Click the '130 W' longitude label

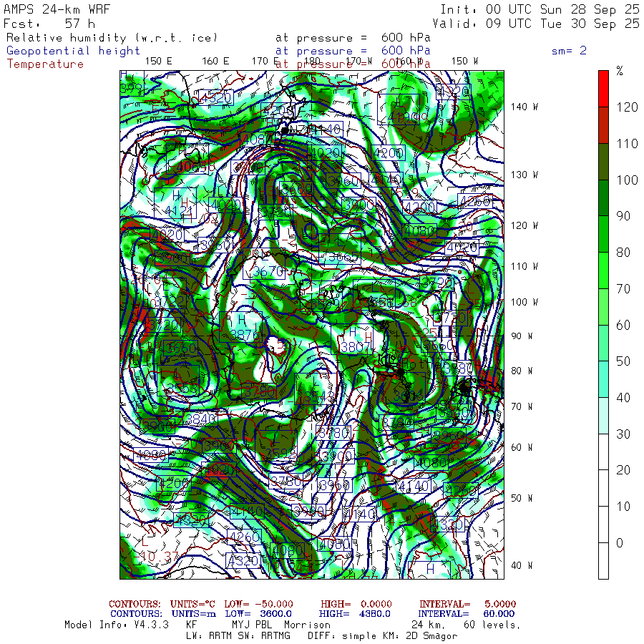click(x=525, y=175)
